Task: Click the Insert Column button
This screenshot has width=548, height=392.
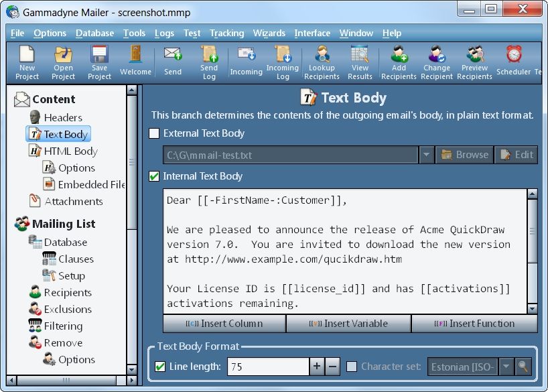Action: click(224, 324)
